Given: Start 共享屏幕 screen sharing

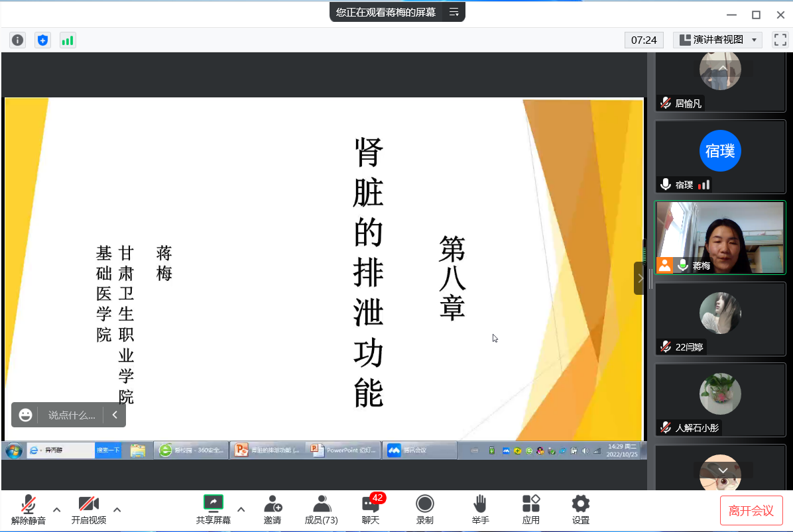Looking at the screenshot, I should (x=213, y=509).
